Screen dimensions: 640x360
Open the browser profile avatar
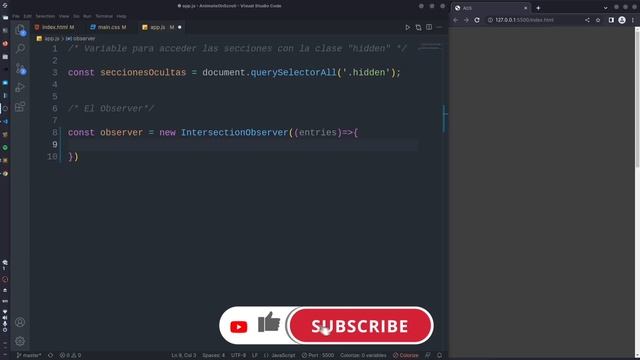pos(622,20)
